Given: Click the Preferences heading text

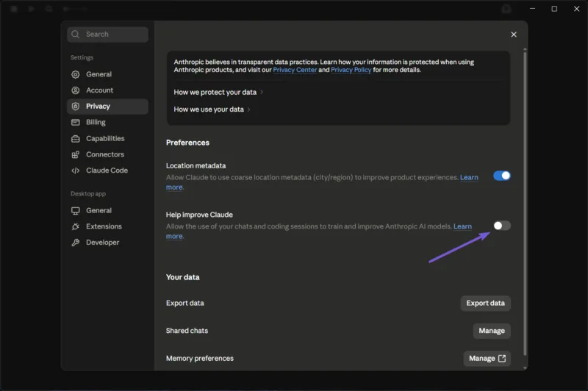Looking at the screenshot, I should [x=187, y=143].
